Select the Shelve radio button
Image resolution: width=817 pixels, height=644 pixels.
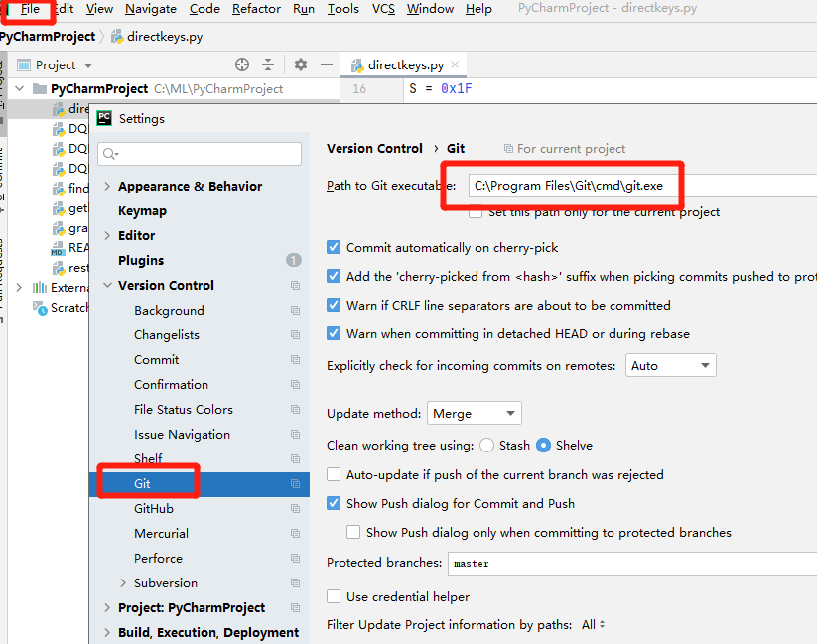543,445
